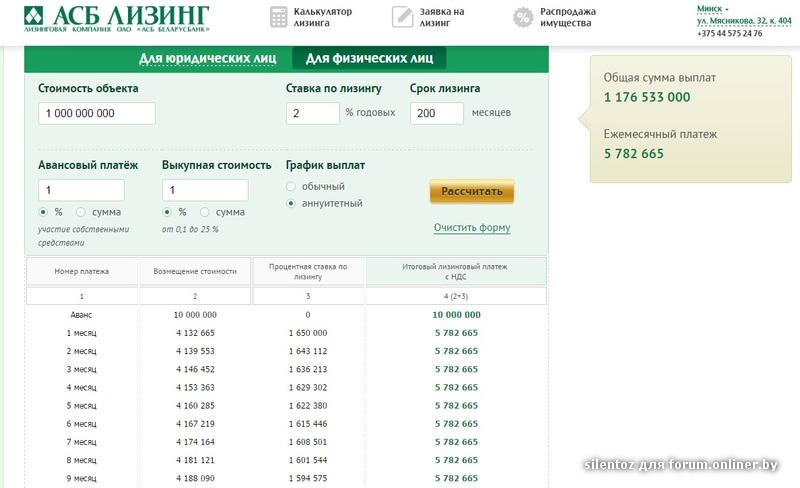Image resolution: width=800 pixels, height=488 pixels.
Task: Click Возмещение стоимости column header
Action: point(195,271)
